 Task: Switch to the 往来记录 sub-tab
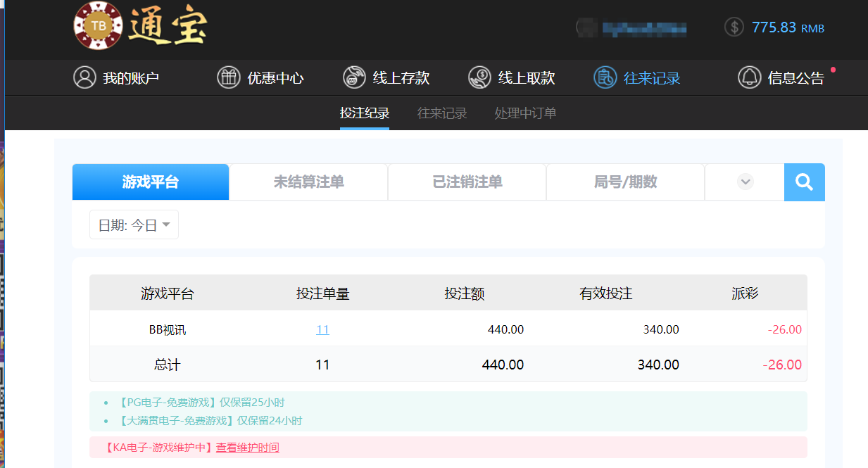441,113
